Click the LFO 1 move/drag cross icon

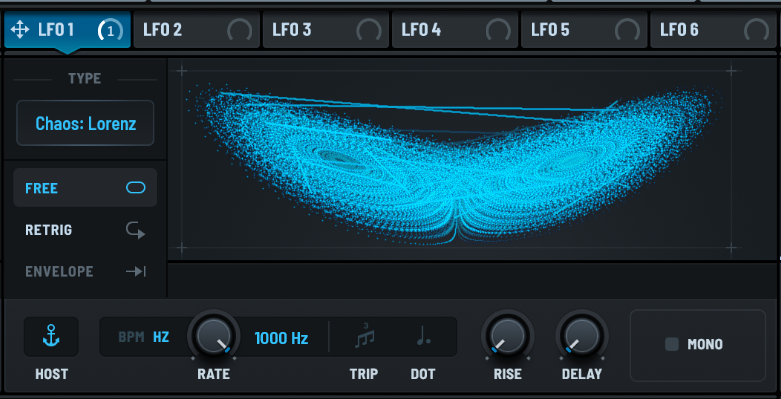click(x=20, y=30)
